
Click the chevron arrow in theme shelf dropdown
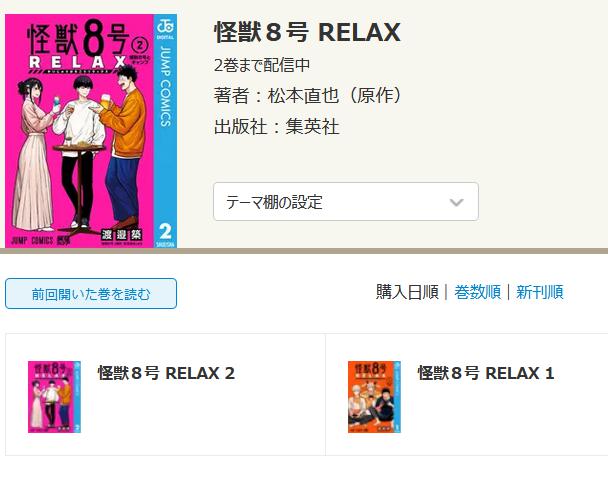(456, 202)
